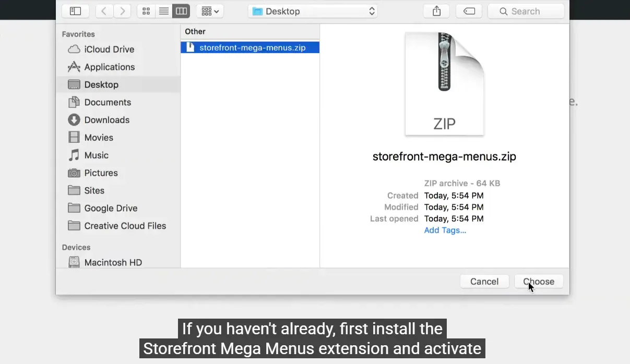Go forward with the right arrow
The height and width of the screenshot is (364, 630).
tap(122, 11)
